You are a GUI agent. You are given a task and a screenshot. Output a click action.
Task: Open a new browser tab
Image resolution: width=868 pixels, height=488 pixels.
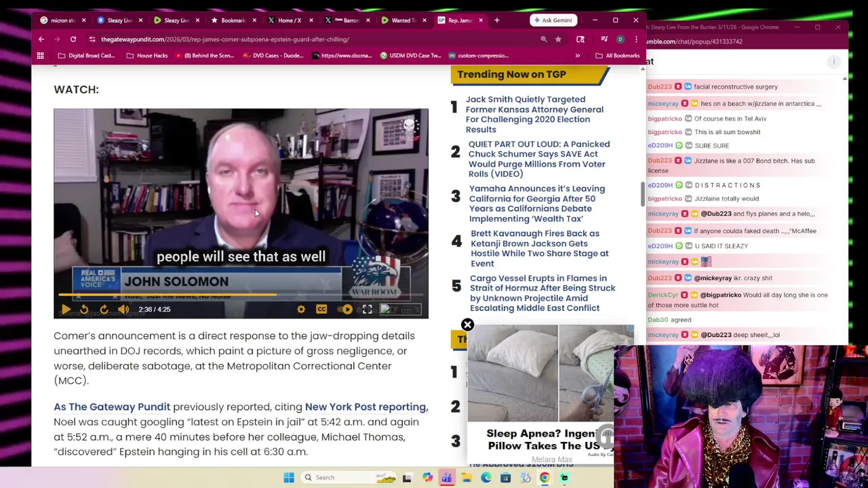[496, 20]
